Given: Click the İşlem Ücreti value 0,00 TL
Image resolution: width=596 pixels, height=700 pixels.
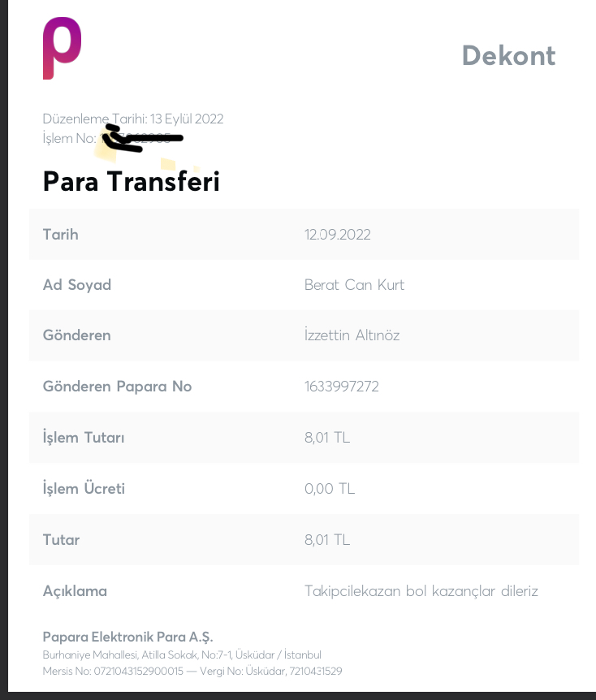Looking at the screenshot, I should tap(330, 488).
